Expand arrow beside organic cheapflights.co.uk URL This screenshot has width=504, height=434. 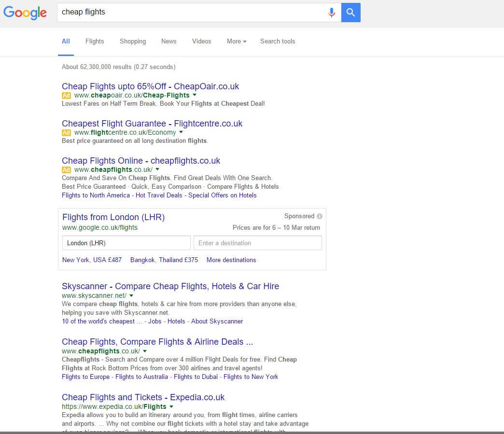[x=145, y=351]
